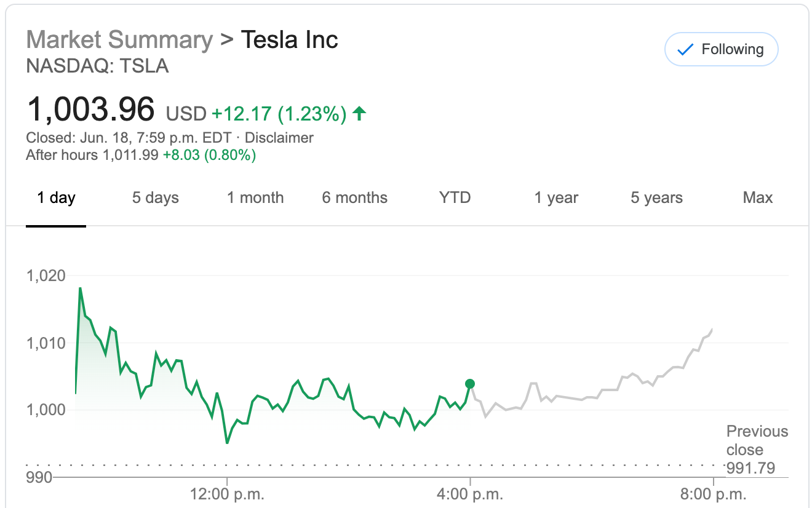Switch to the YTD range
The width and height of the screenshot is (812, 508).
pos(455,198)
